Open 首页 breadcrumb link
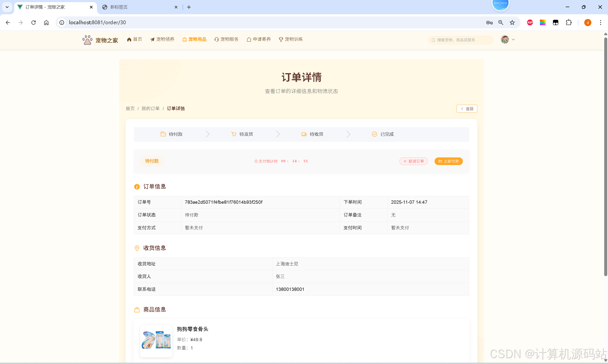608x364 pixels. (x=130, y=109)
